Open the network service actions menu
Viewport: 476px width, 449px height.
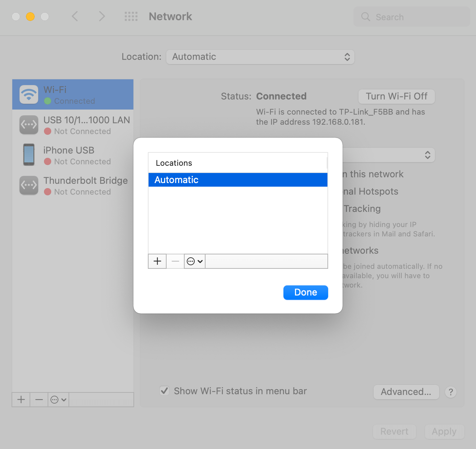pyautogui.click(x=58, y=400)
